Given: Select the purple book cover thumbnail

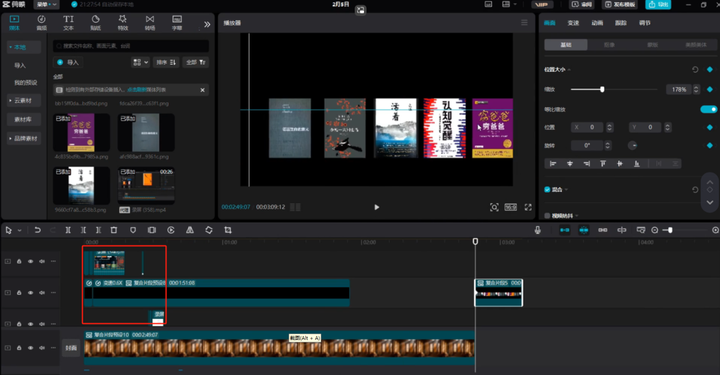Looking at the screenshot, I should [x=81, y=133].
